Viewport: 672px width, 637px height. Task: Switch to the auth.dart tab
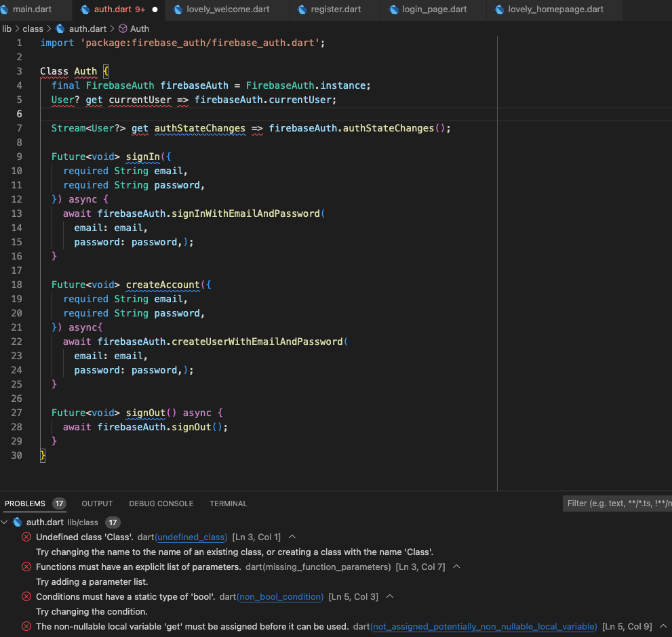[119, 9]
